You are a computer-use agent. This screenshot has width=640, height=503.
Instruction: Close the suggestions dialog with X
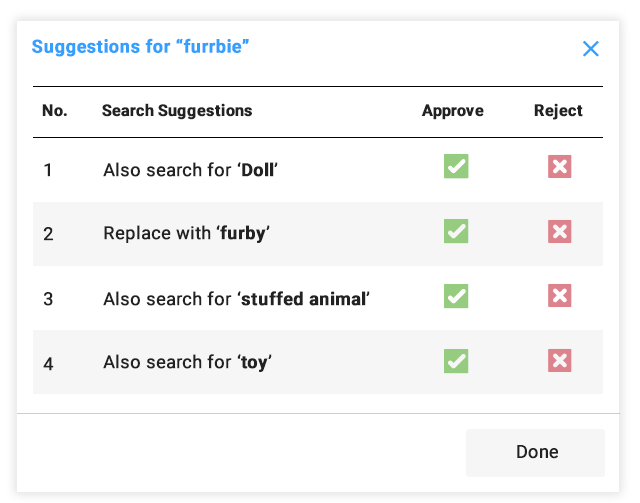(591, 49)
